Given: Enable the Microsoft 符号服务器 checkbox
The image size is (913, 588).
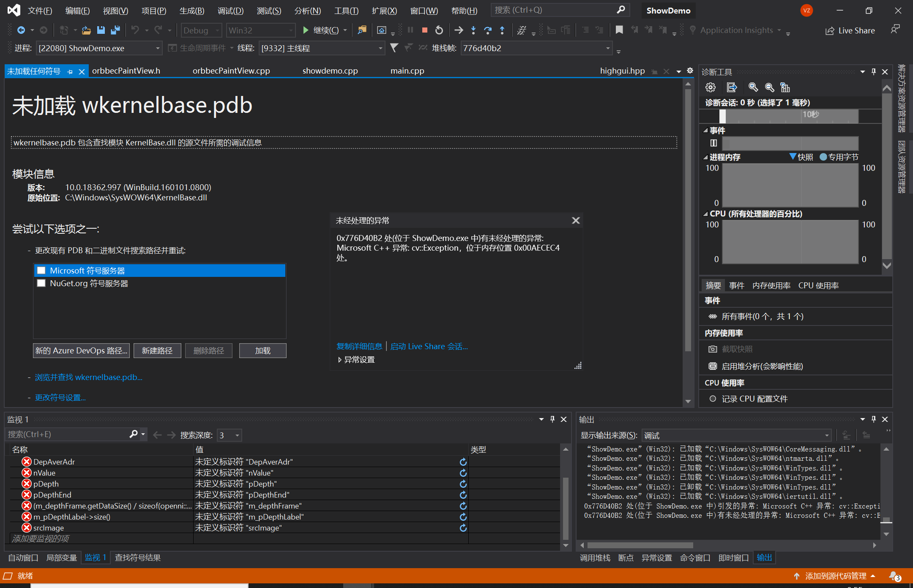Looking at the screenshot, I should click(x=41, y=270).
